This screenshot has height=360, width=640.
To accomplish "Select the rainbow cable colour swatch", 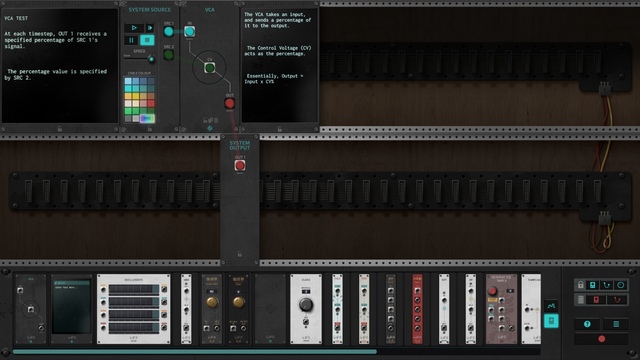I will 147,118.
